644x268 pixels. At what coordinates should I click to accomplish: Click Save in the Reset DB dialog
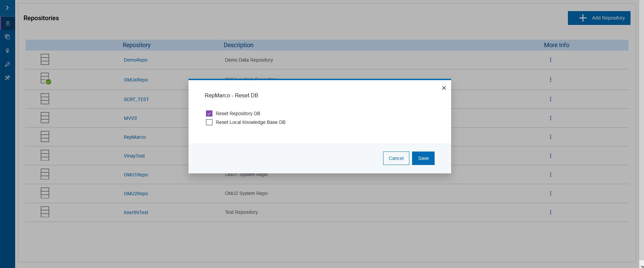pyautogui.click(x=423, y=158)
